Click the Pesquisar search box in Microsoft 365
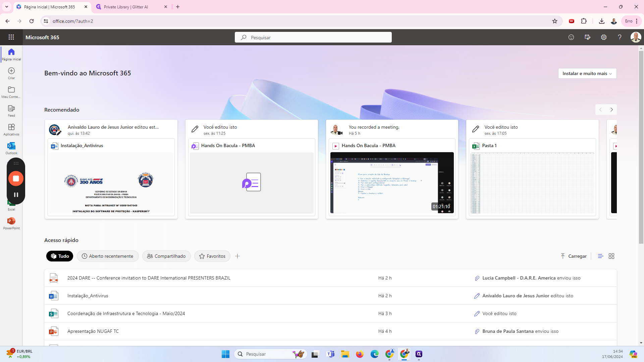This screenshot has width=644, height=362. pos(313,37)
